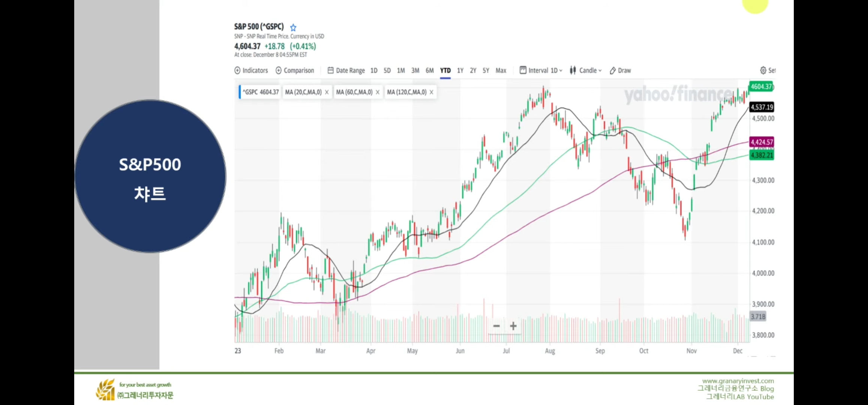Screen dimensions: 868x405
Task: Zoom in chart with plus button
Action: pyautogui.click(x=513, y=326)
